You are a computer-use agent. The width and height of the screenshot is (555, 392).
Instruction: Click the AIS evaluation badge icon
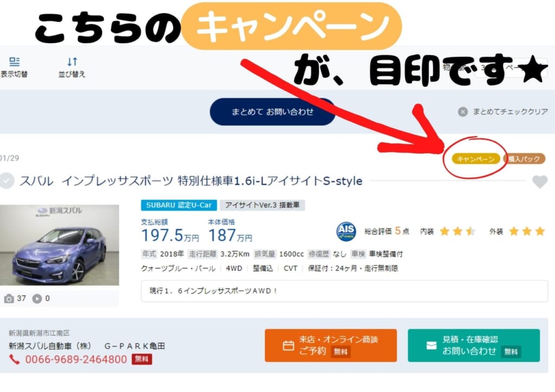(x=346, y=231)
